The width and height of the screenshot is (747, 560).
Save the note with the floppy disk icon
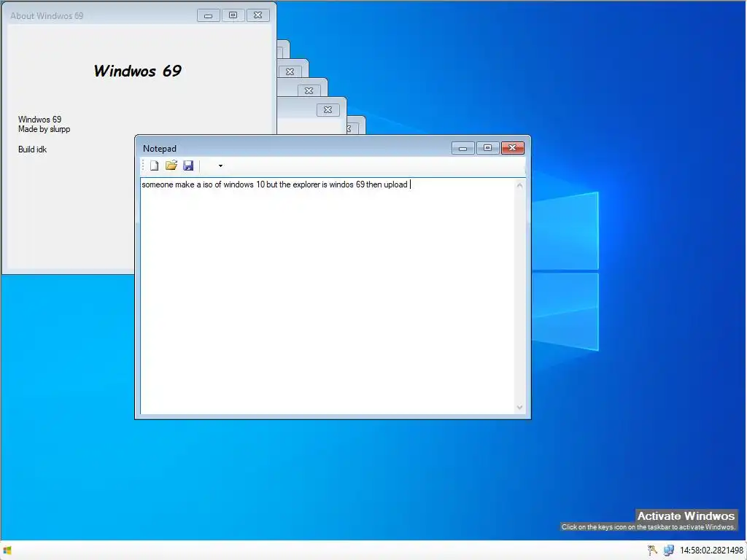[188, 166]
